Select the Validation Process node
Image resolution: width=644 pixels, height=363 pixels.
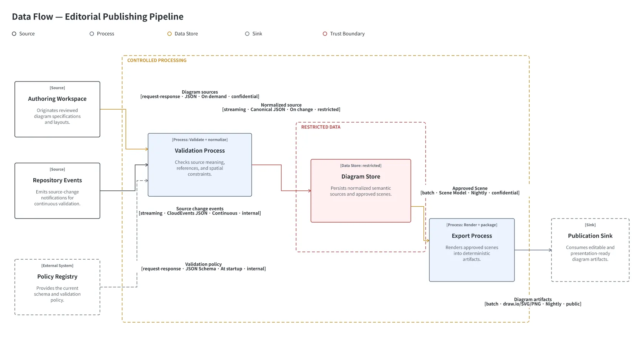tap(200, 165)
